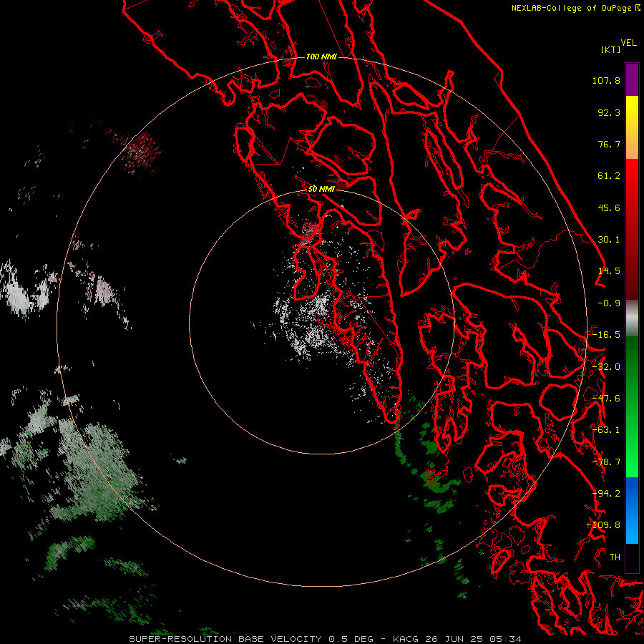This screenshot has height=644, width=644.
Task: Click the VEL legend title
Action: click(628, 43)
